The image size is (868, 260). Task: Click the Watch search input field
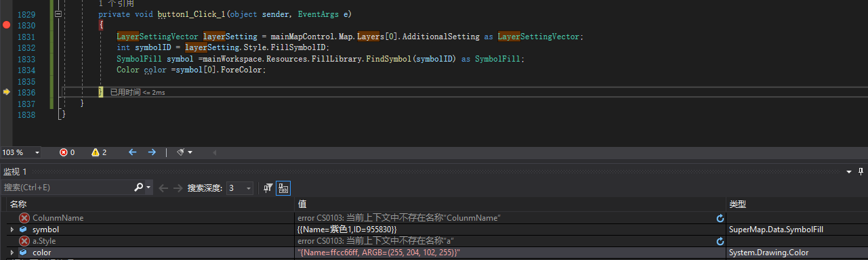pos(68,188)
